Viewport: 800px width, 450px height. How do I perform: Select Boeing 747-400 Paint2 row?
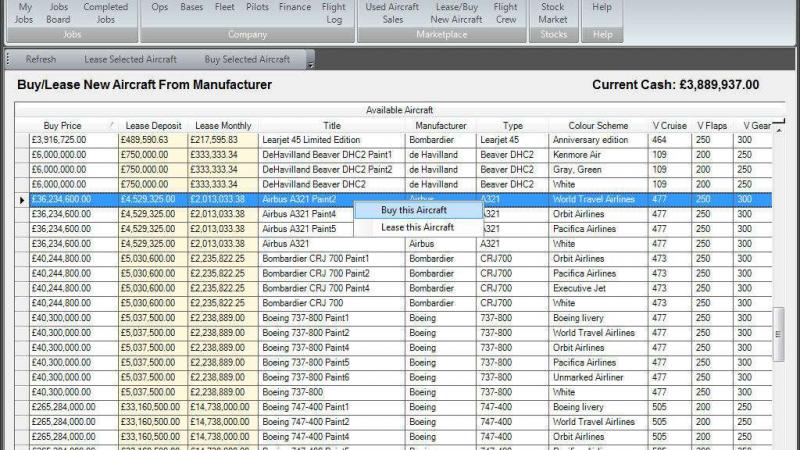pyautogui.click(x=393, y=422)
